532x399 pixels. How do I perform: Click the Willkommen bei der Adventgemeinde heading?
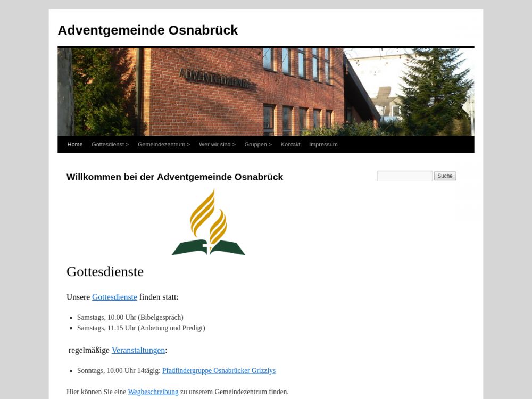[x=174, y=177]
